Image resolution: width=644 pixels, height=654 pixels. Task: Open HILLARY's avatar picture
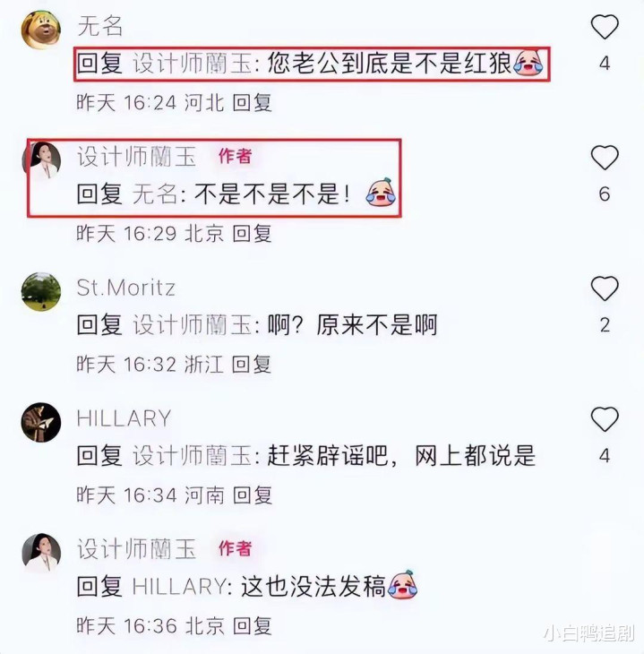click(41, 422)
